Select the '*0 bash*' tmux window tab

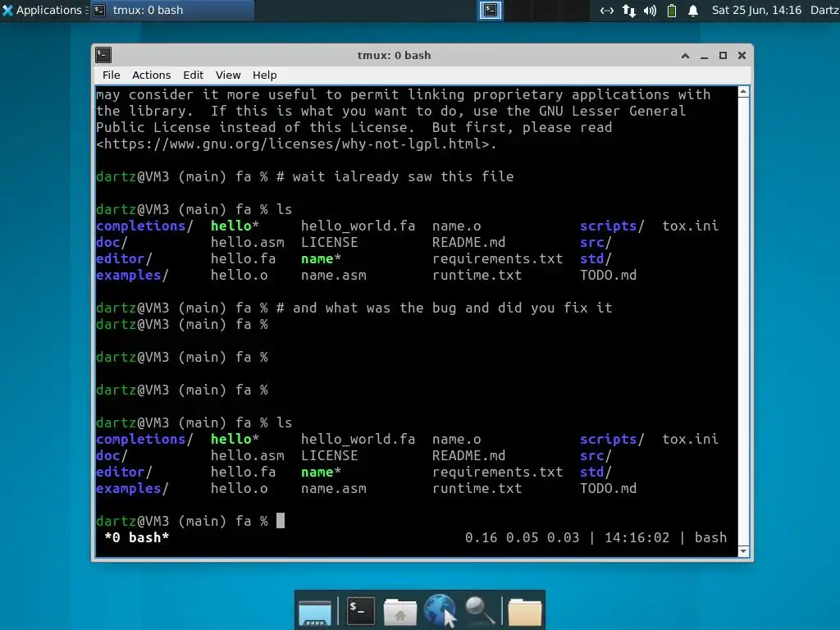(x=137, y=537)
